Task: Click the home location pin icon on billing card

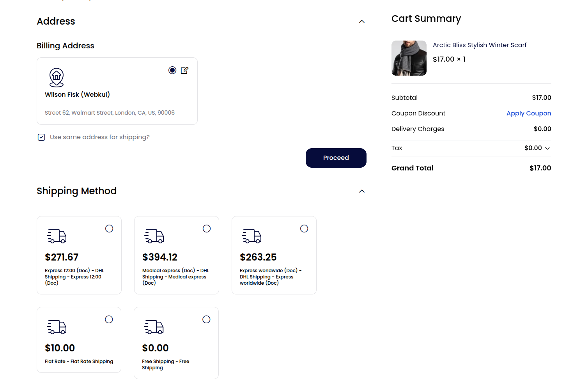Action: pos(57,77)
